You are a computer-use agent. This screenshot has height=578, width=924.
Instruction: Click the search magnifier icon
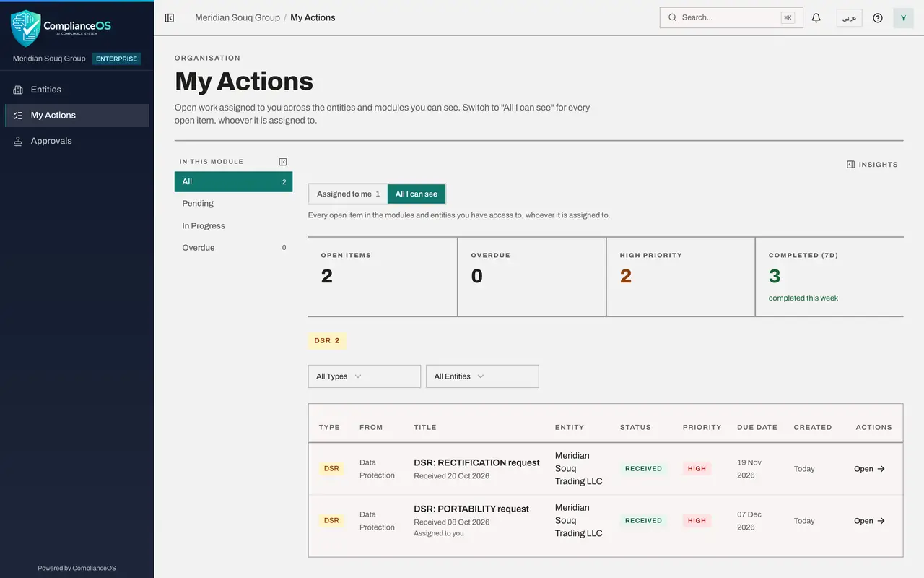click(673, 17)
